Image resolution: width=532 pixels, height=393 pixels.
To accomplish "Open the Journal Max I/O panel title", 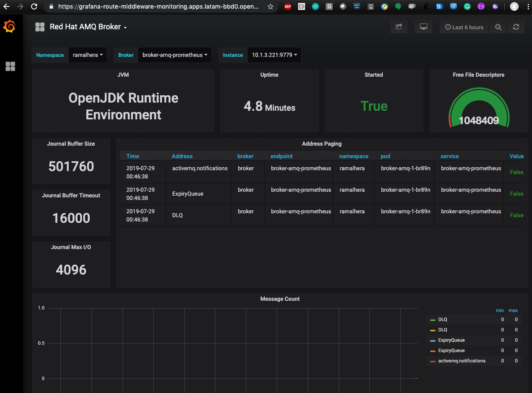I will [x=71, y=247].
